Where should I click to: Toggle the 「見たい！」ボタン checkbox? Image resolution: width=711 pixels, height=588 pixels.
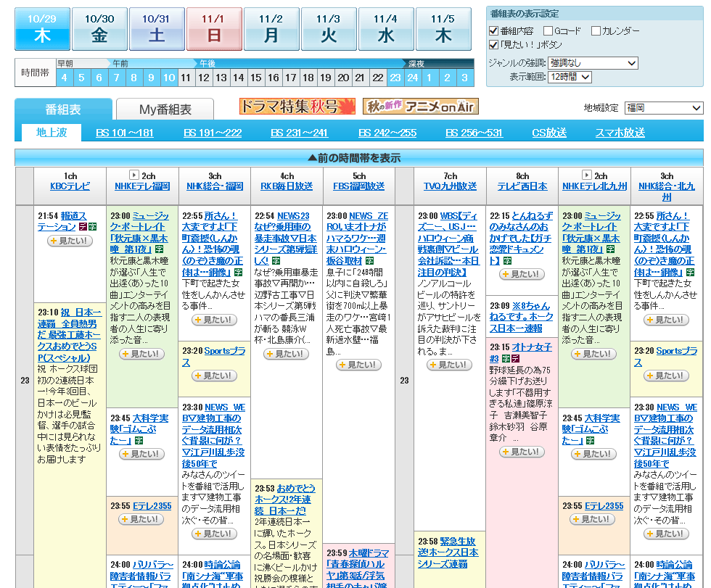coord(494,44)
